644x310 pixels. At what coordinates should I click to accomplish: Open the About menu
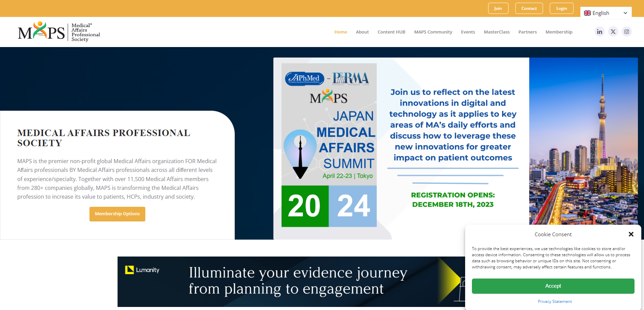click(x=362, y=32)
